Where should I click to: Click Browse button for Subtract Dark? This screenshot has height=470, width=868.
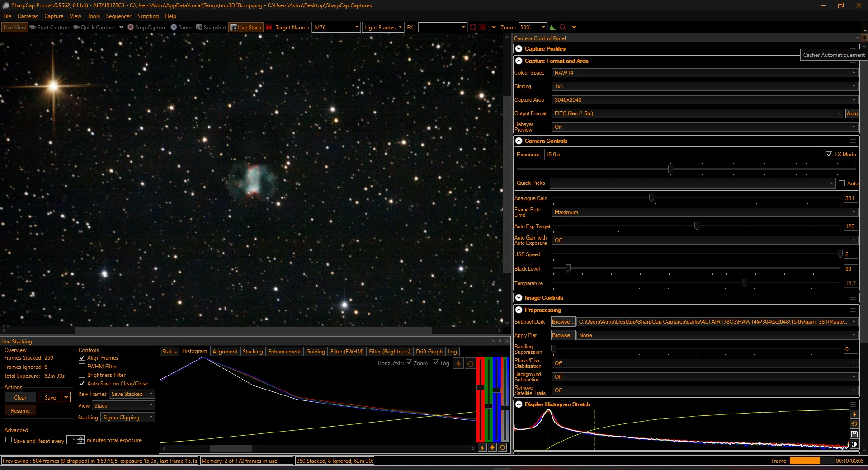tap(563, 322)
